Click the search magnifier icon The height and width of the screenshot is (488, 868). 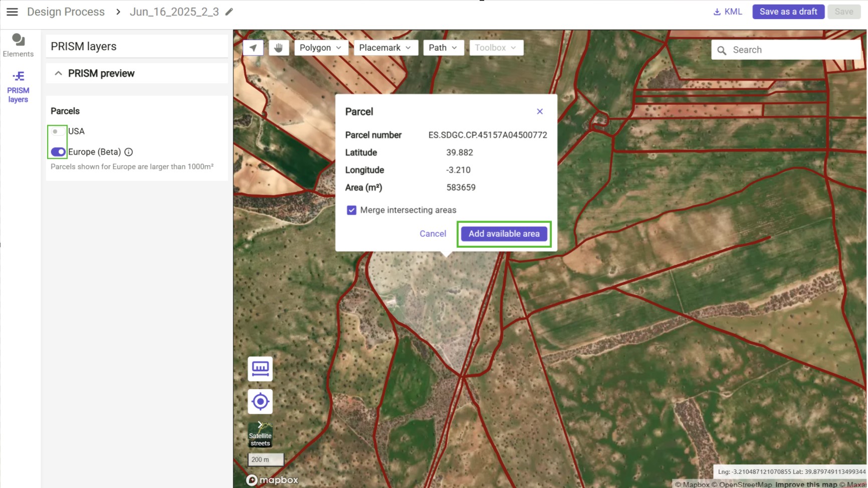click(x=722, y=50)
